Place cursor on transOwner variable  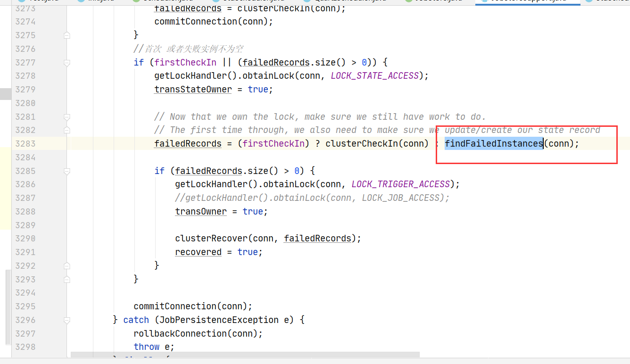(x=201, y=211)
